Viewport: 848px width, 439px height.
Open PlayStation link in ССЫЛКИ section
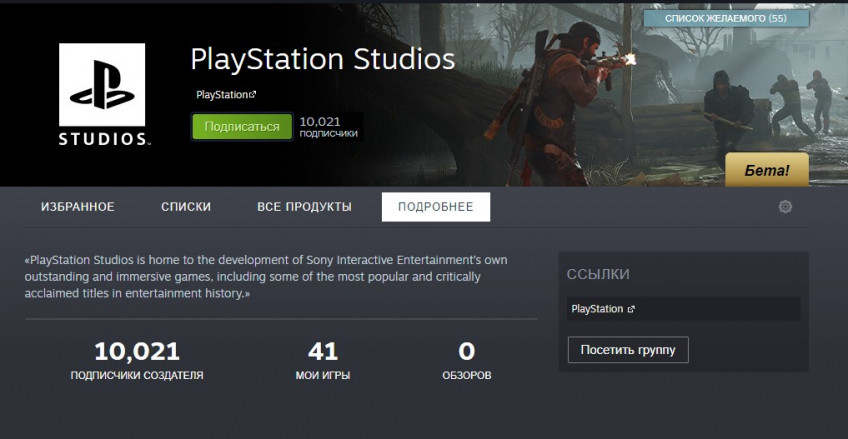[x=597, y=309]
